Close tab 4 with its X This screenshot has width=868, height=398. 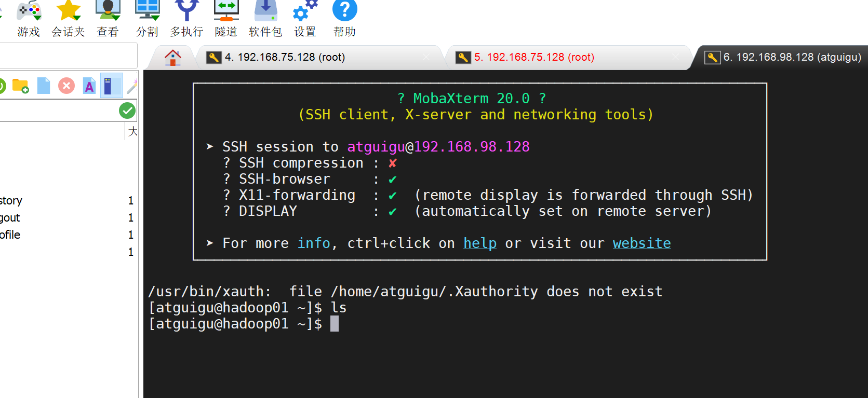pos(426,57)
